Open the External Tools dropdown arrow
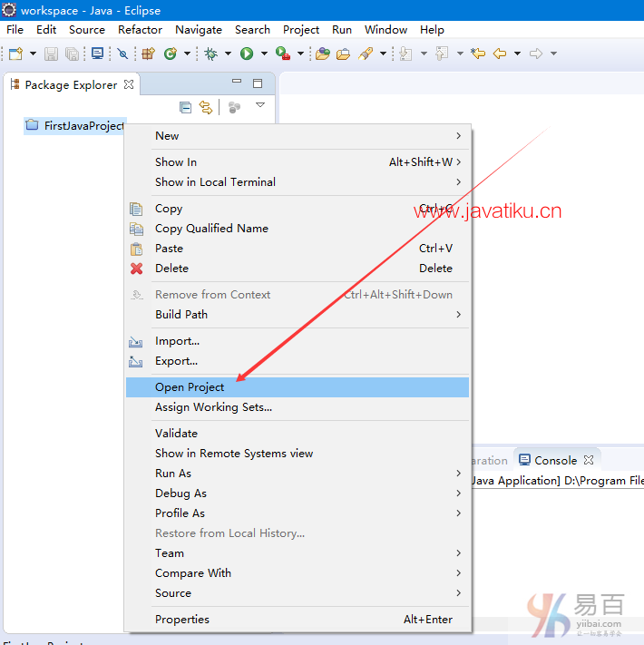This screenshot has height=645, width=644. (x=300, y=54)
